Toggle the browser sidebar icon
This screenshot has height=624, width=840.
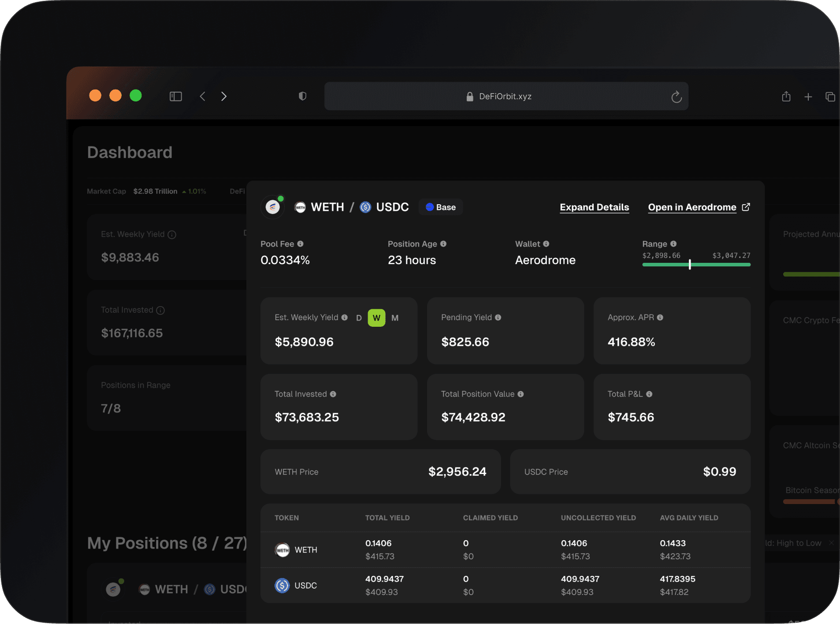[x=176, y=96]
